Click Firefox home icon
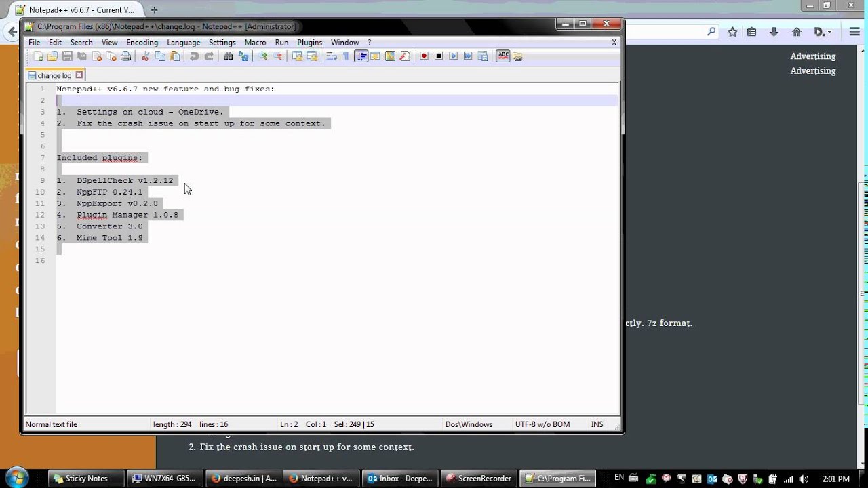The image size is (868, 488). 797,32
